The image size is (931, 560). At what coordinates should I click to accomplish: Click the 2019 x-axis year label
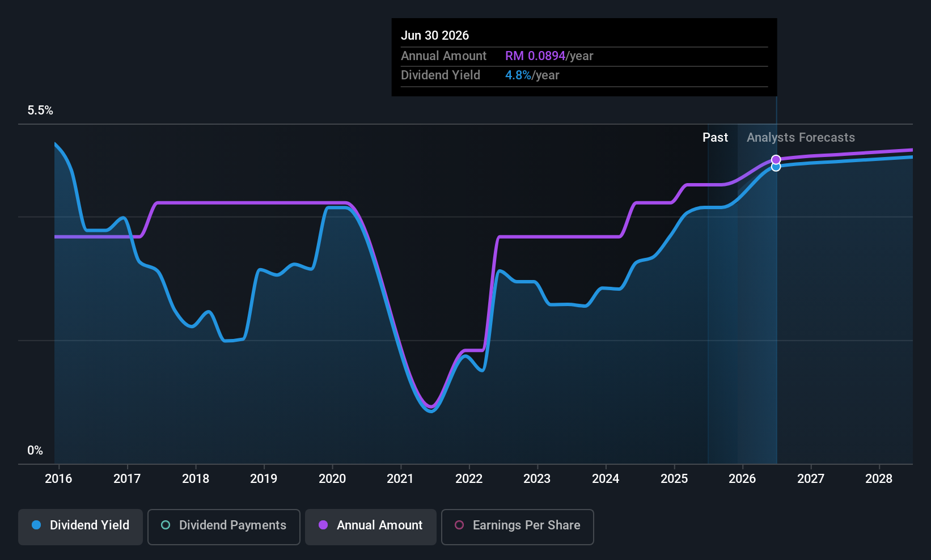coord(264,479)
